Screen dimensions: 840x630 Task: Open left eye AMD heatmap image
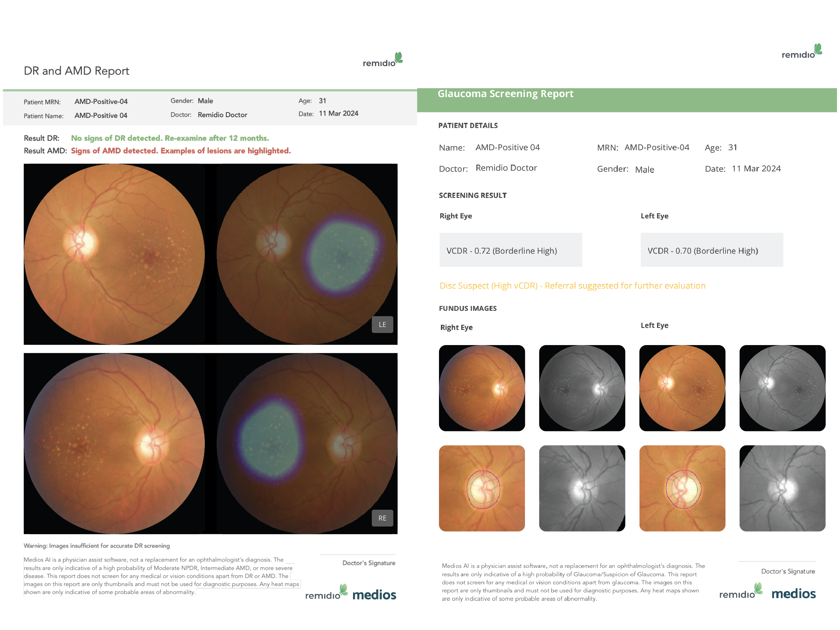pyautogui.click(x=307, y=254)
